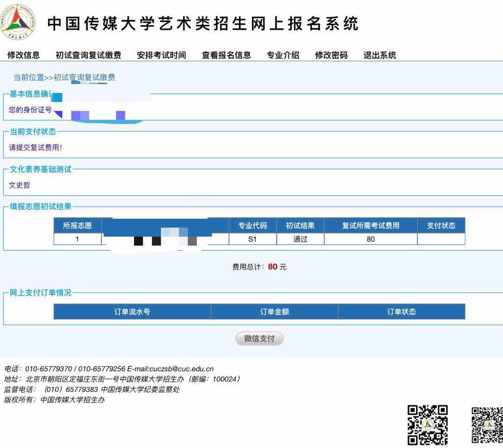Click the 文史哲 text
The width and height of the screenshot is (503, 448).
click(x=19, y=185)
